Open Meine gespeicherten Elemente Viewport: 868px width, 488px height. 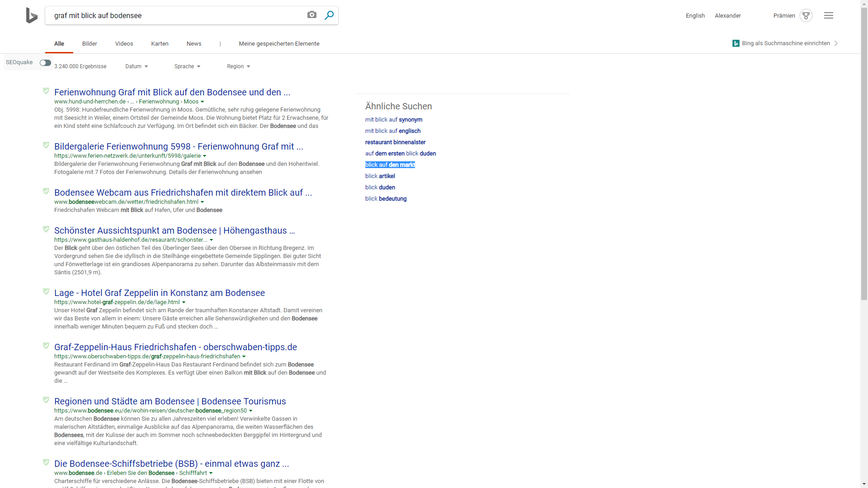279,44
